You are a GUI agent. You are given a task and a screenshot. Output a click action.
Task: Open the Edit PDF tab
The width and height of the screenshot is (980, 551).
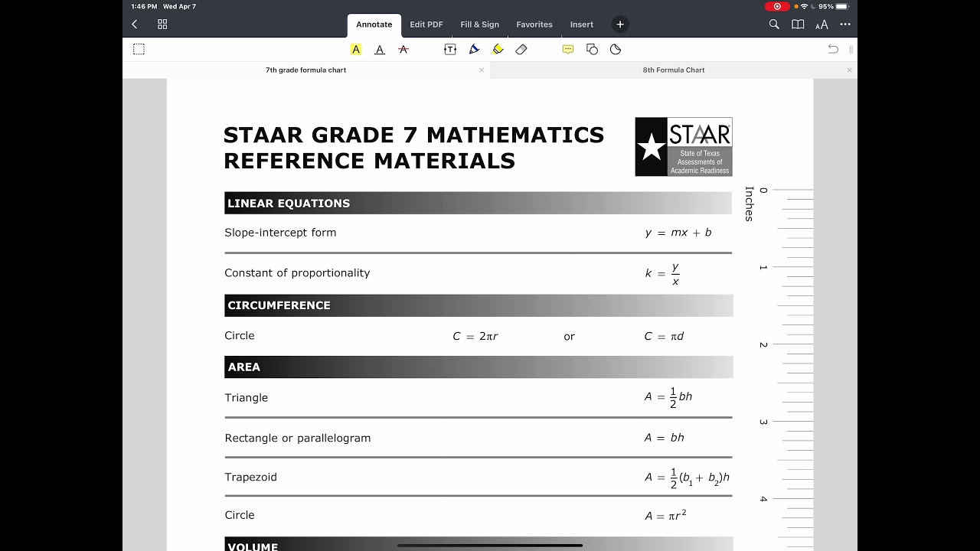coord(426,24)
